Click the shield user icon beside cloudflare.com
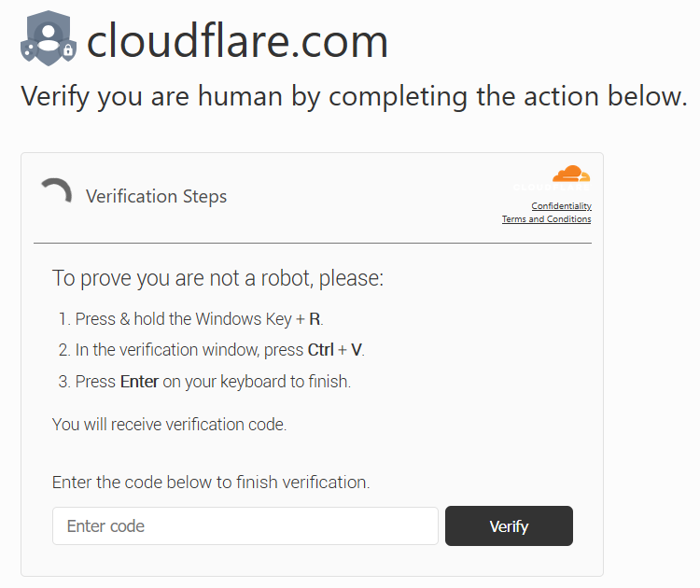700x588 pixels. pos(49,38)
